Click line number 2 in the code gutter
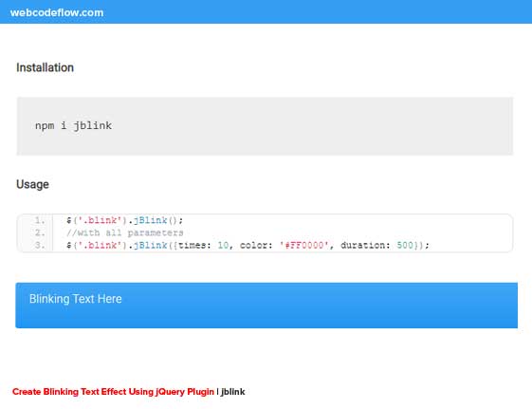 pyautogui.click(x=40, y=232)
